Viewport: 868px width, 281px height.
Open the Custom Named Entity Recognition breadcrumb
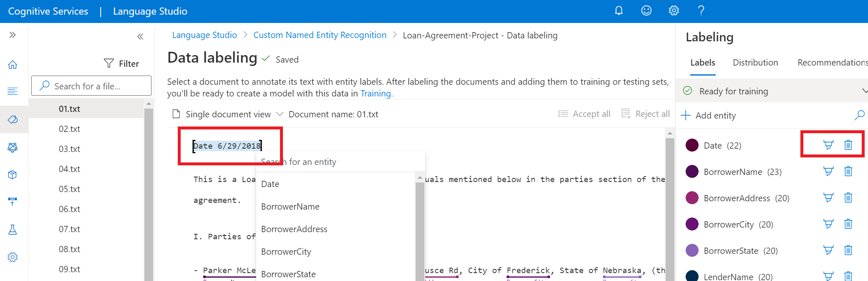click(x=320, y=35)
